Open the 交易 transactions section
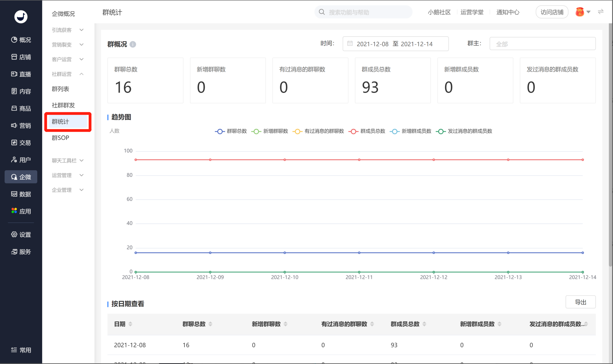Screen dimensions: 613x364 point(21,143)
